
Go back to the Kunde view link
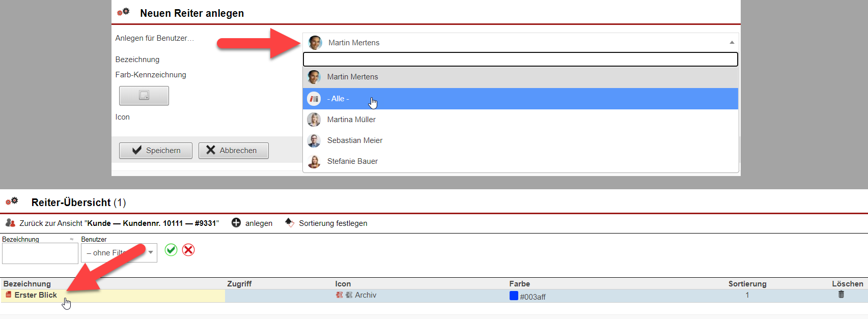tap(119, 223)
